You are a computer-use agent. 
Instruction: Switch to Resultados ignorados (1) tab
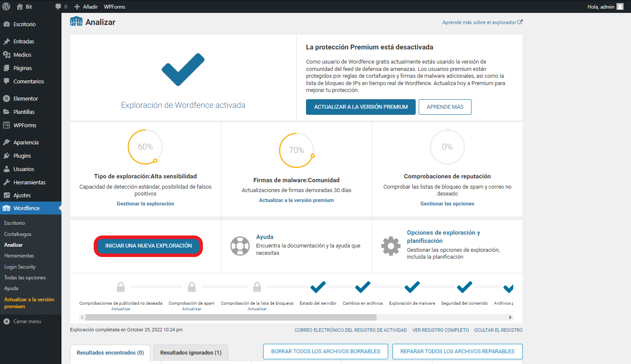point(191,353)
